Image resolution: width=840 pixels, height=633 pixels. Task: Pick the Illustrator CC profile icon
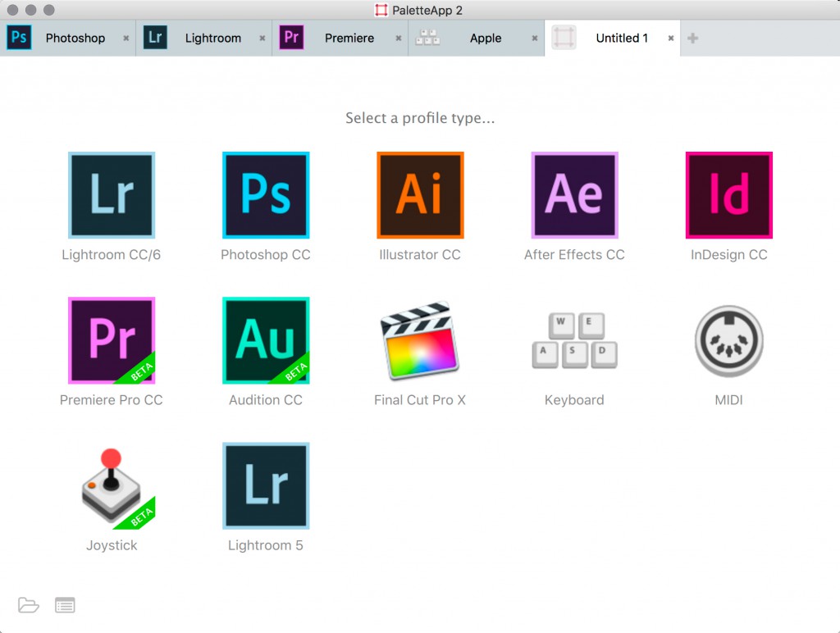coord(420,195)
